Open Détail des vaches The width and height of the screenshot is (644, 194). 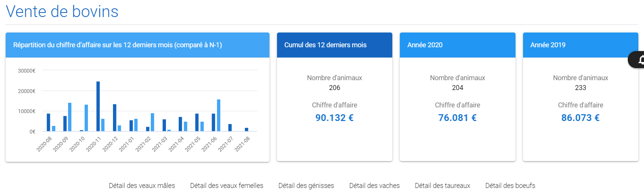click(x=375, y=186)
